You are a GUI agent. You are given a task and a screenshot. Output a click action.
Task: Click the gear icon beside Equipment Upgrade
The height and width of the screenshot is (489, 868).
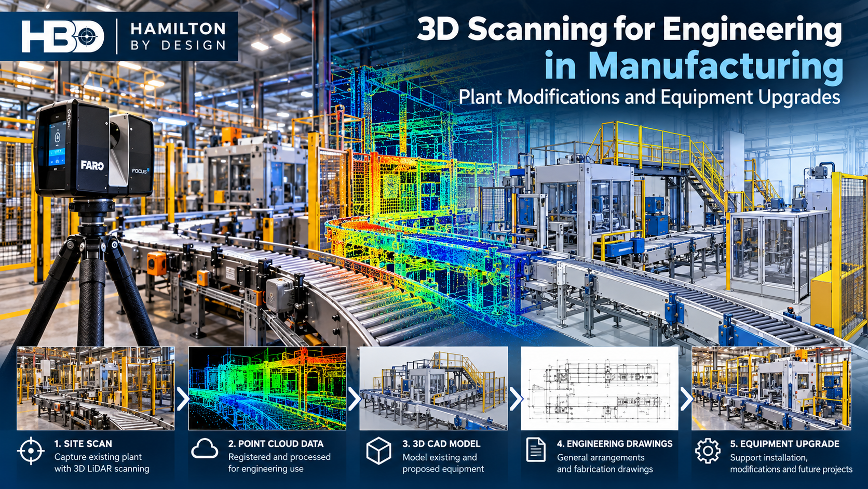click(x=708, y=451)
